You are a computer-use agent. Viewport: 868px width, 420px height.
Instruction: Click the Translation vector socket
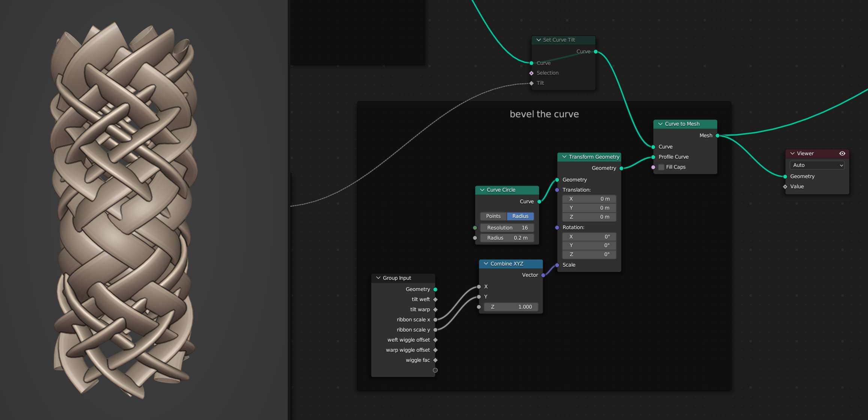(557, 190)
